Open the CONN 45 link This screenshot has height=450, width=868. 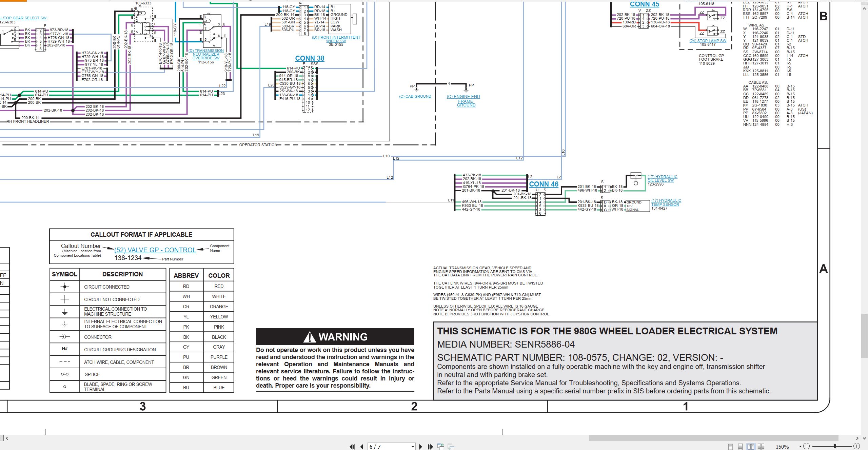coord(645,4)
